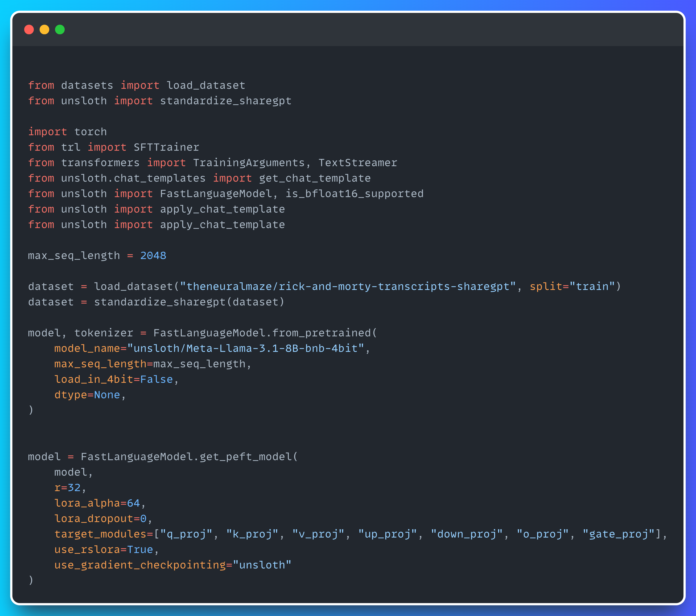Click "k_proj" in target_modules list
Image resolution: width=696 pixels, height=616 pixels.
(x=252, y=534)
